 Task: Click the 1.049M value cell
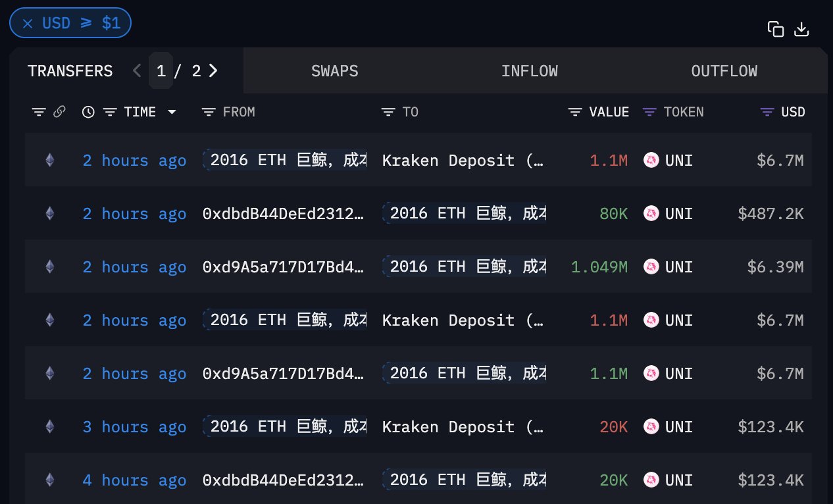click(x=599, y=267)
